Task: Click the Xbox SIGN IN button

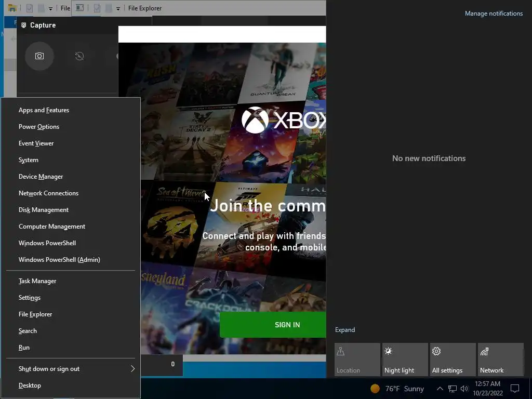Action: (273, 325)
